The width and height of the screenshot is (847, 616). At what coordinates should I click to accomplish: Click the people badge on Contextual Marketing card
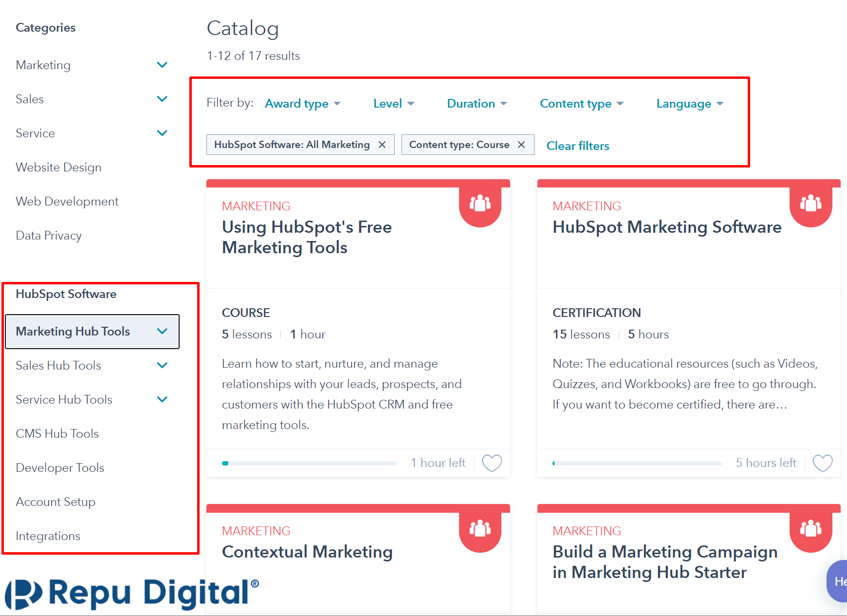[x=480, y=529]
